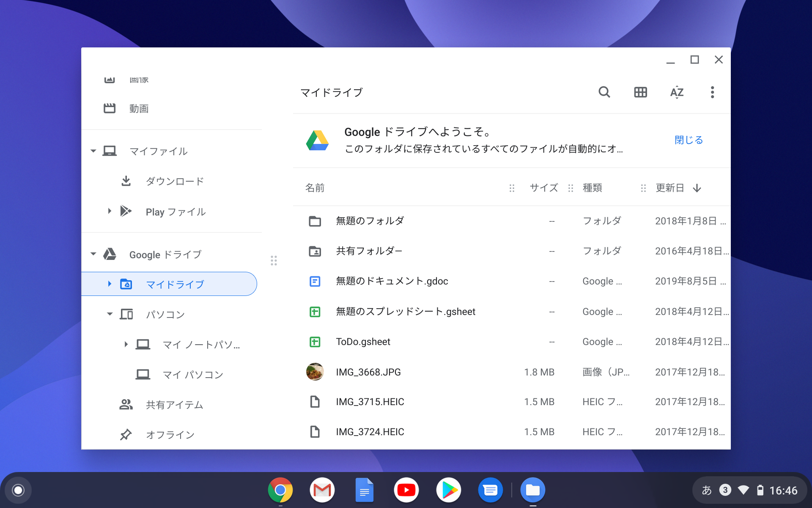Dismiss the welcome banner with 閉じる
Viewport: 812px width, 508px height.
pos(689,140)
